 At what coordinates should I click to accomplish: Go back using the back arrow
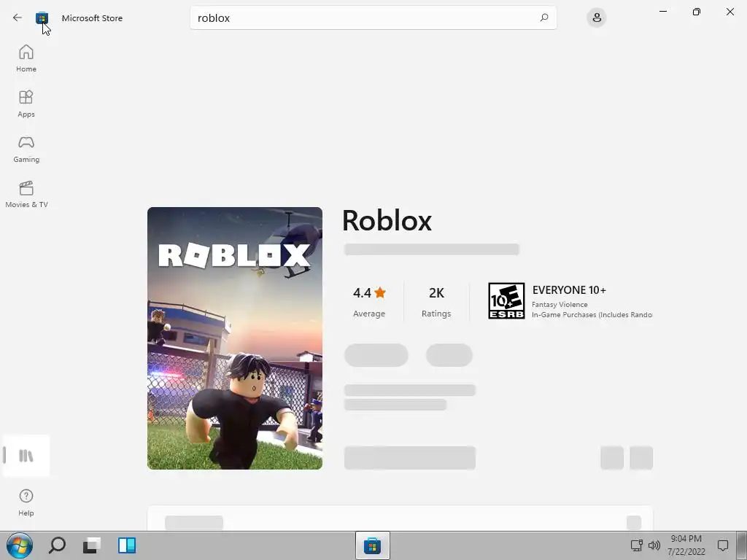click(x=18, y=17)
